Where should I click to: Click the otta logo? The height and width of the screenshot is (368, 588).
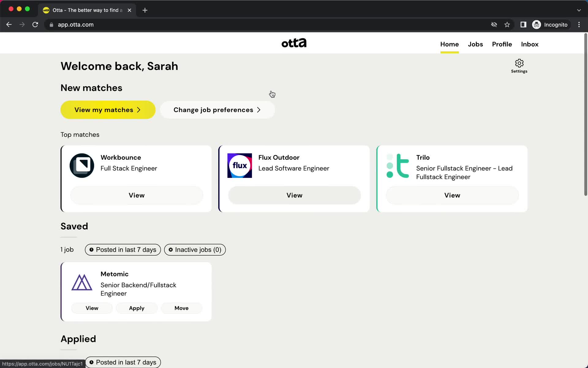click(294, 43)
